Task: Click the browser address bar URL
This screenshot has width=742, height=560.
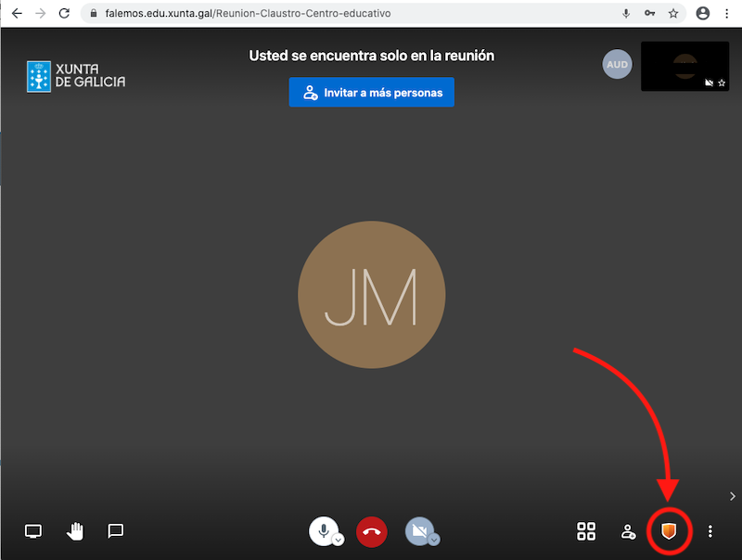Action: [250, 14]
